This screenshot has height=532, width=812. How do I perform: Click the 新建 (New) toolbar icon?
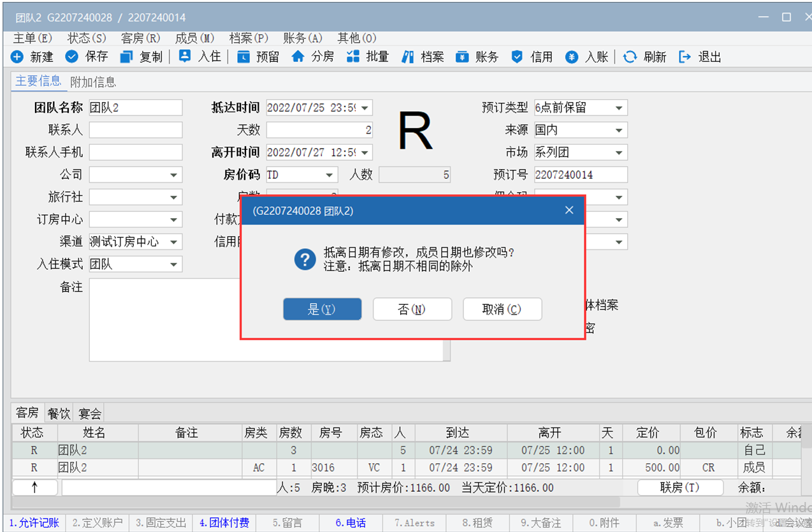[17, 57]
